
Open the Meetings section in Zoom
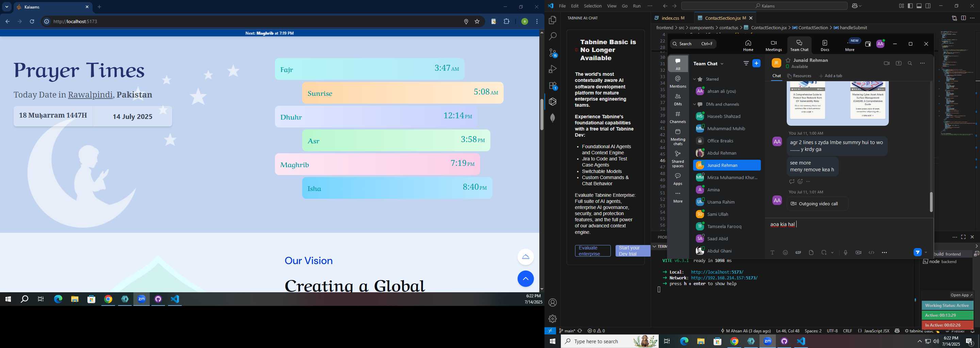(x=773, y=45)
